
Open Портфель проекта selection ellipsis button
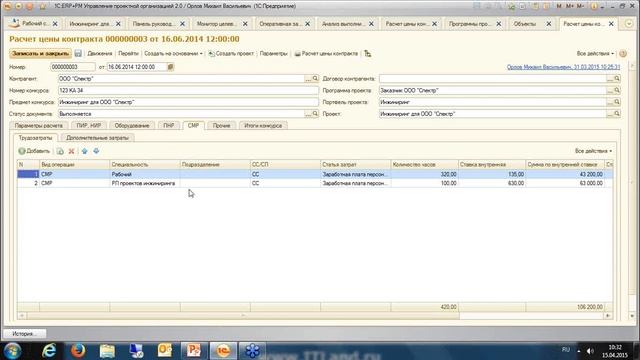pos(610,102)
